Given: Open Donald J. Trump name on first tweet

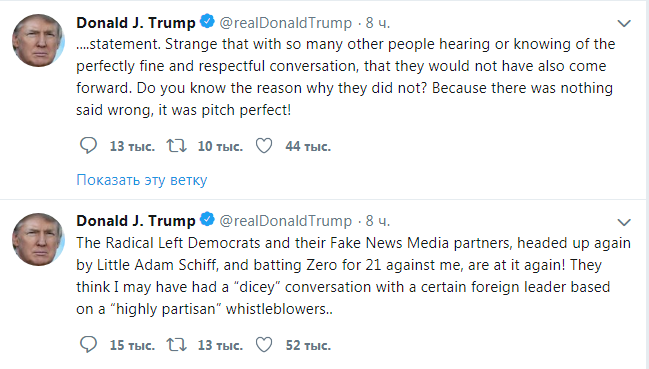Looking at the screenshot, I should click(x=135, y=23).
